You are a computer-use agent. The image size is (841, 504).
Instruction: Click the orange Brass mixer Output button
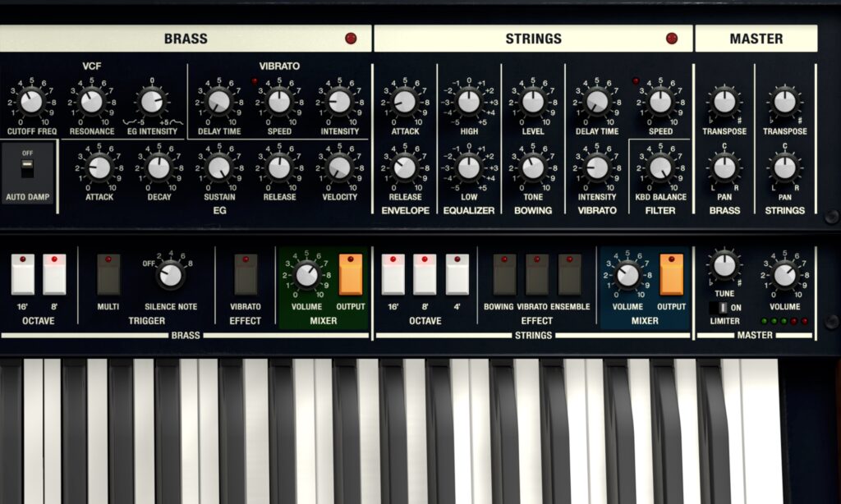pyautogui.click(x=351, y=274)
